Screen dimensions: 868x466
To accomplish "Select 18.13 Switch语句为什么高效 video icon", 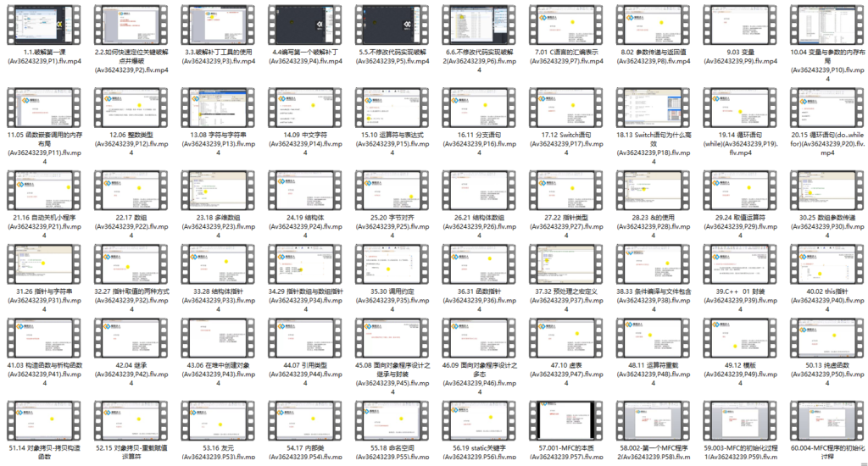I will coord(654,108).
